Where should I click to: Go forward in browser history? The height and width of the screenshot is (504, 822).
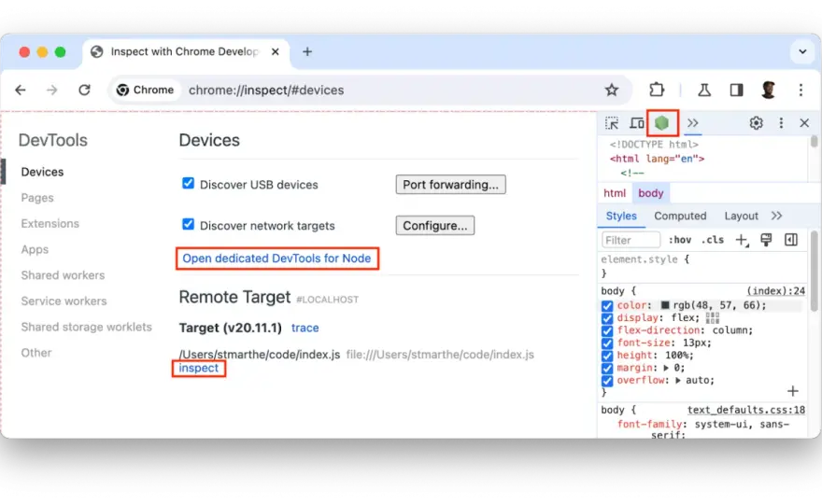(x=52, y=91)
